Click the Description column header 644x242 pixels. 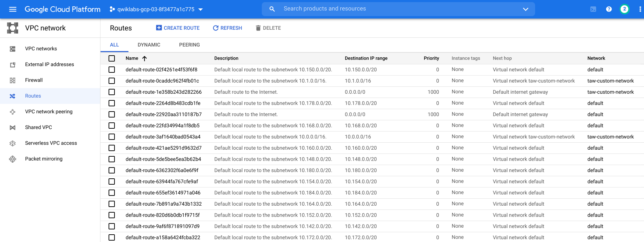tap(226, 58)
